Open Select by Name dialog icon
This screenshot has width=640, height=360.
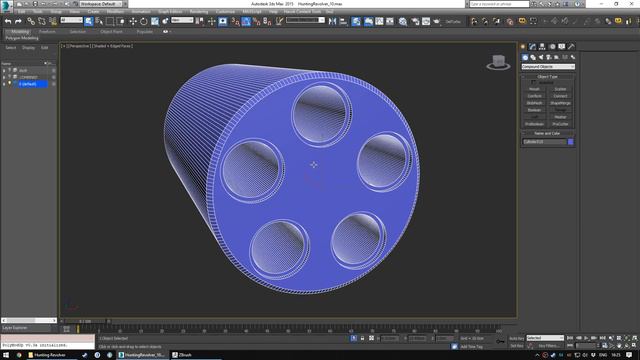click(x=99, y=21)
